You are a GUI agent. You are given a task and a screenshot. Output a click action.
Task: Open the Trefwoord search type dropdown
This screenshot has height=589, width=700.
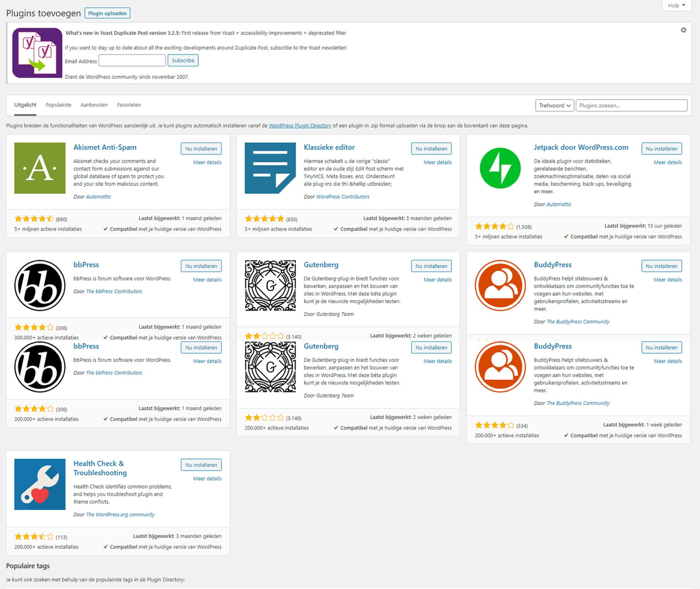(555, 105)
